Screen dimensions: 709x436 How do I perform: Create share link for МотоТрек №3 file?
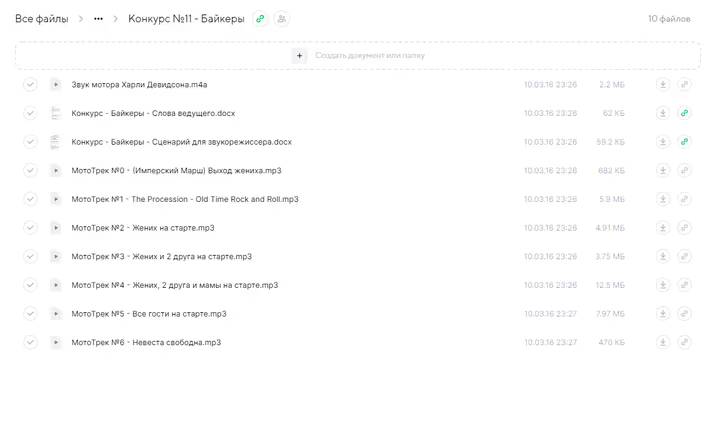coord(684,256)
